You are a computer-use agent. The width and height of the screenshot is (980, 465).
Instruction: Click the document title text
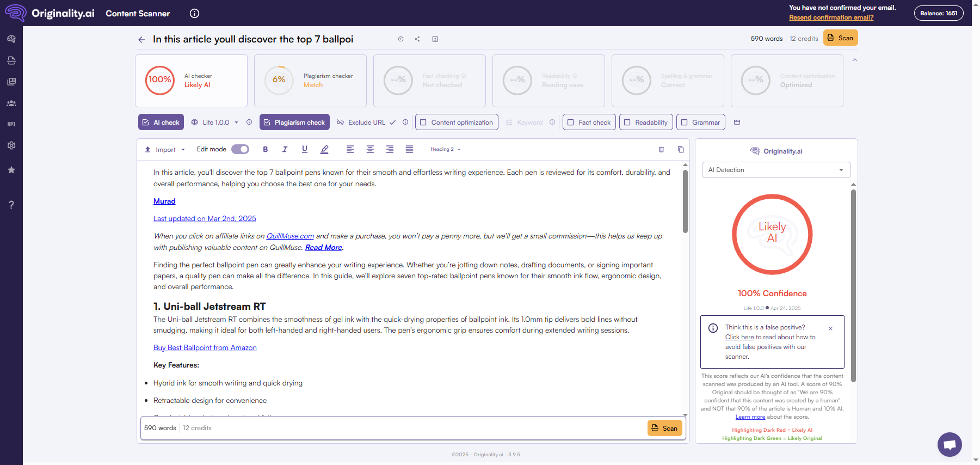(253, 39)
